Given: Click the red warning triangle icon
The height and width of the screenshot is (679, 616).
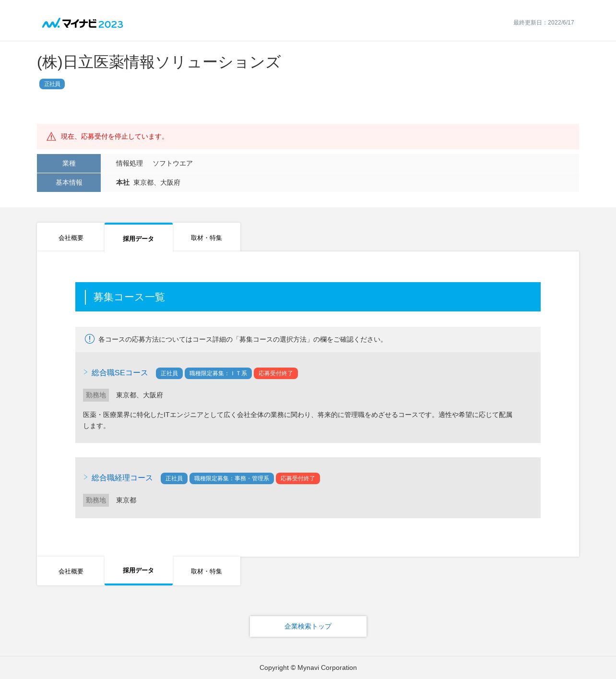Looking at the screenshot, I should (x=51, y=137).
